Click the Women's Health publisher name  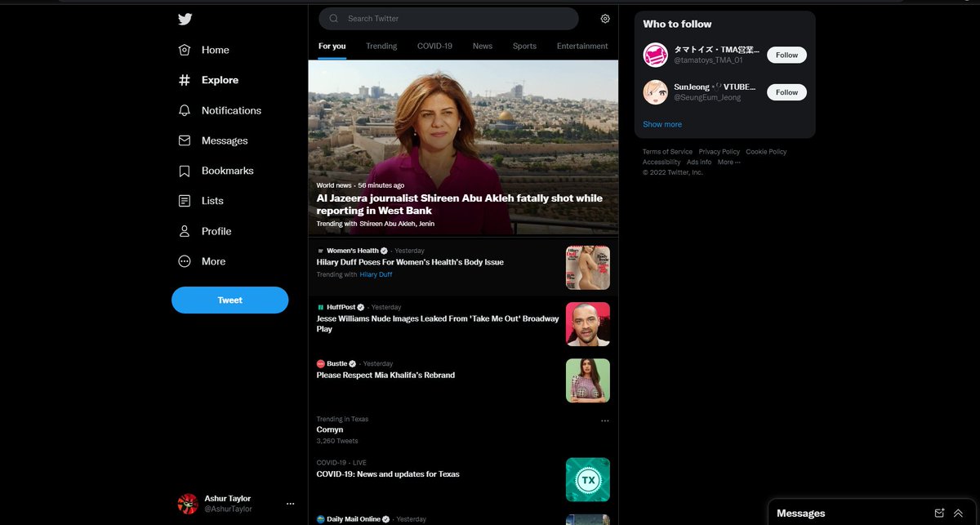353,251
